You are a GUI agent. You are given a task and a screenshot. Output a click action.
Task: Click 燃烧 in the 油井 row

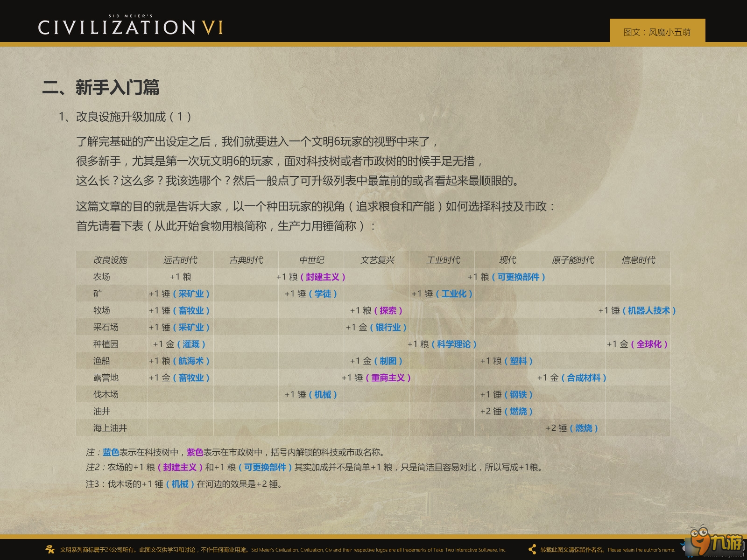tap(518, 411)
